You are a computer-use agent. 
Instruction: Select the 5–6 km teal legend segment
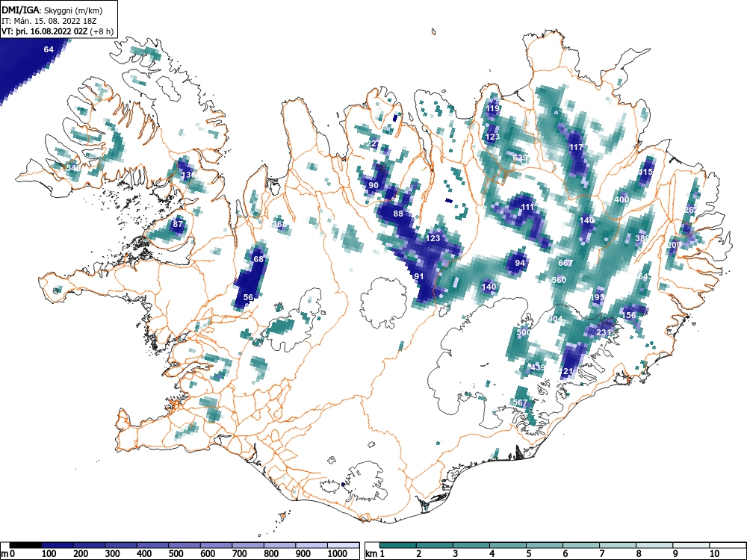tap(545, 545)
